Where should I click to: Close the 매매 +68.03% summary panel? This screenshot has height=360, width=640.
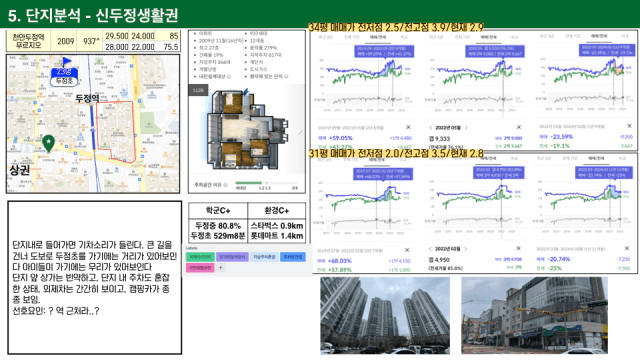coord(407,250)
